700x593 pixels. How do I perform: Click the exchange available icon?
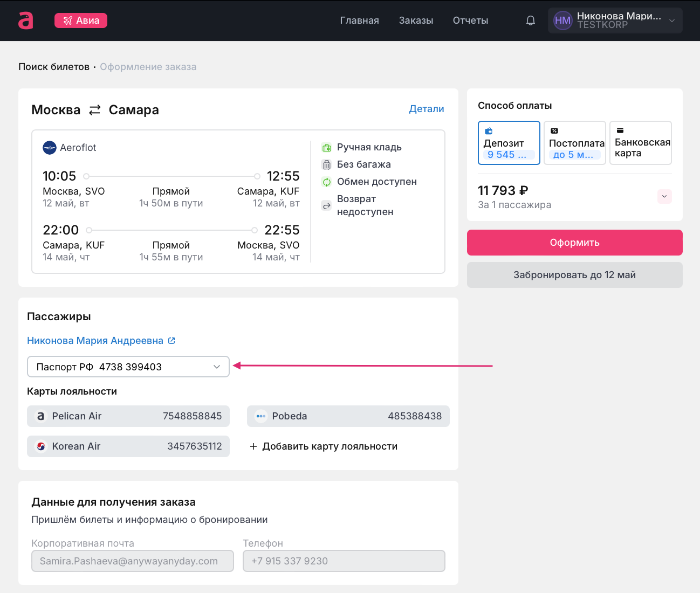(326, 182)
